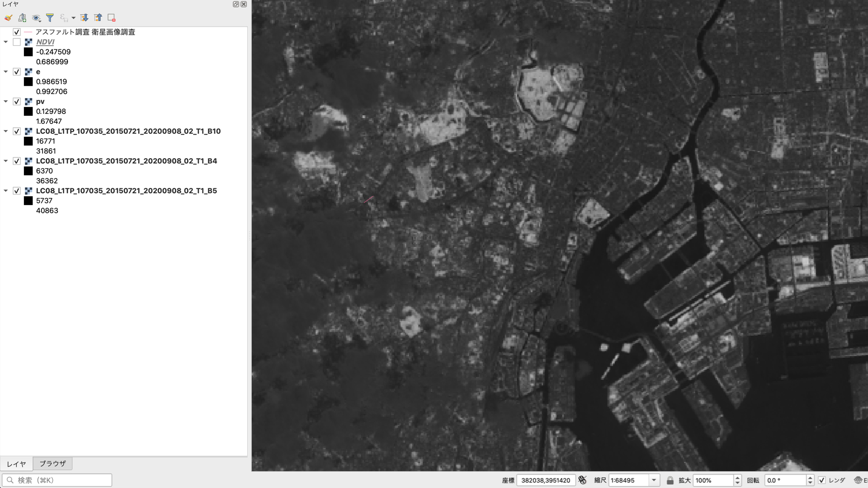This screenshot has height=488, width=868.
Task: Uncheck the pv layer visibility checkbox
Action: tap(17, 102)
